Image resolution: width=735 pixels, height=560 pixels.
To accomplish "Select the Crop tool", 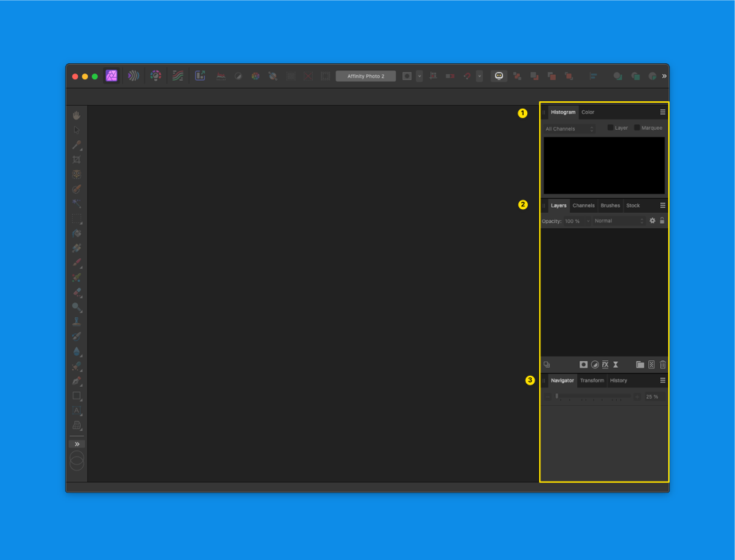I will [77, 159].
